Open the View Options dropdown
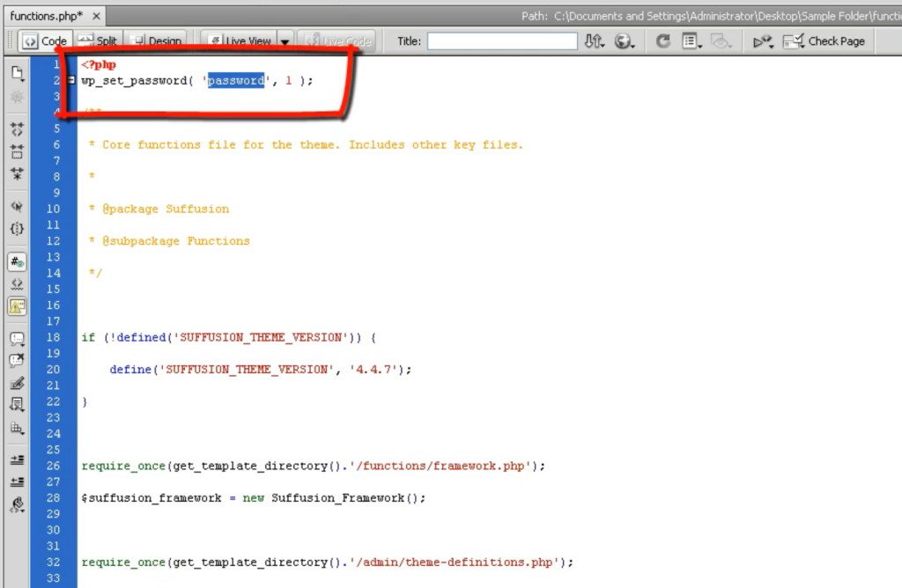Screen dimensions: 902x588 691,40
